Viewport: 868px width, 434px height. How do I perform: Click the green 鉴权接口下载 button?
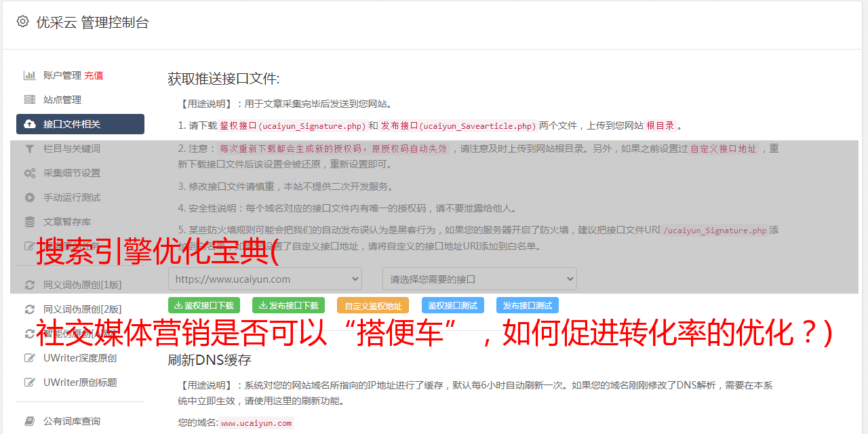tap(204, 305)
